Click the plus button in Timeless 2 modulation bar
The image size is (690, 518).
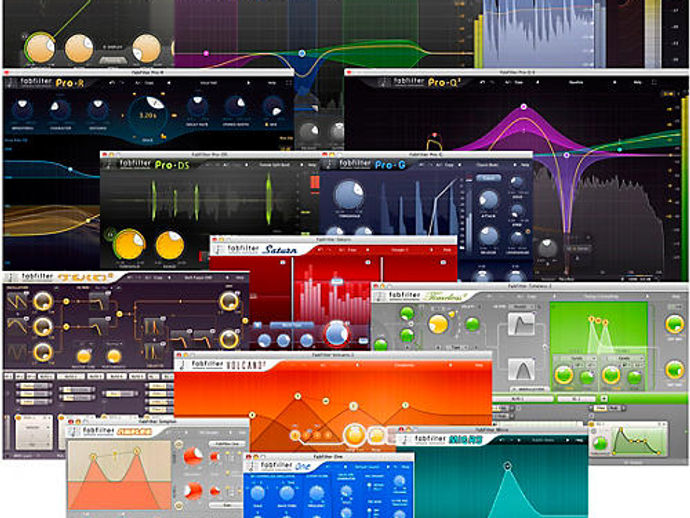tap(604, 399)
